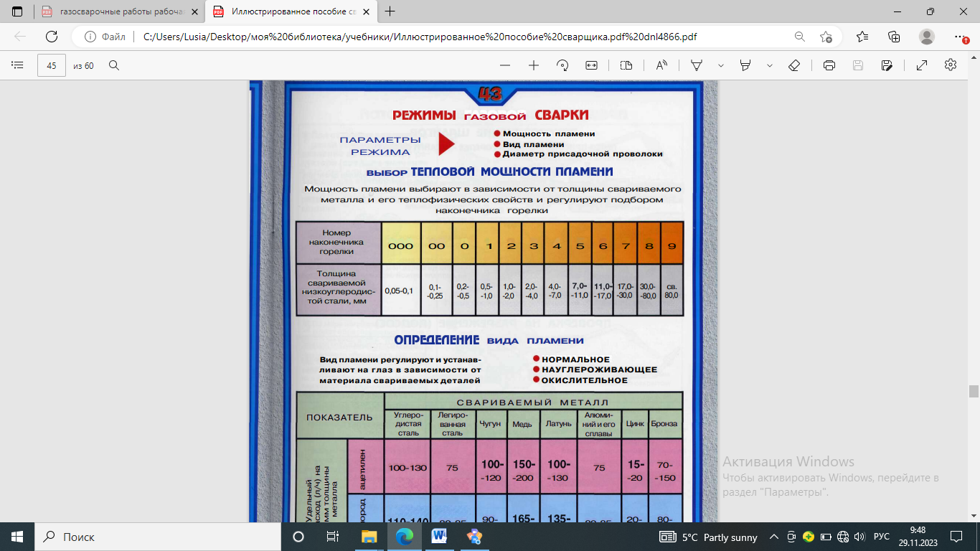Zoom in the PDF with plus button
The image size is (980, 551).
coord(534,65)
